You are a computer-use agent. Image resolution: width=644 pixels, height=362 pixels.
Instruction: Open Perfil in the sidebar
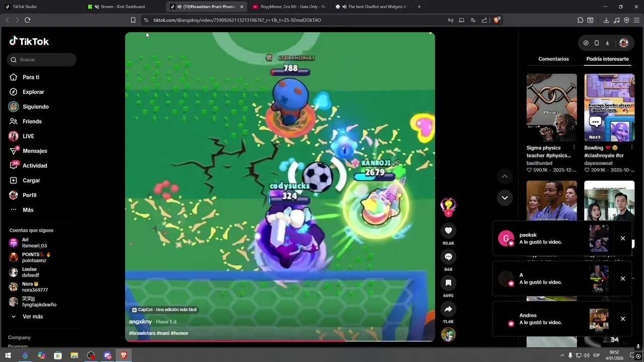(23, 195)
